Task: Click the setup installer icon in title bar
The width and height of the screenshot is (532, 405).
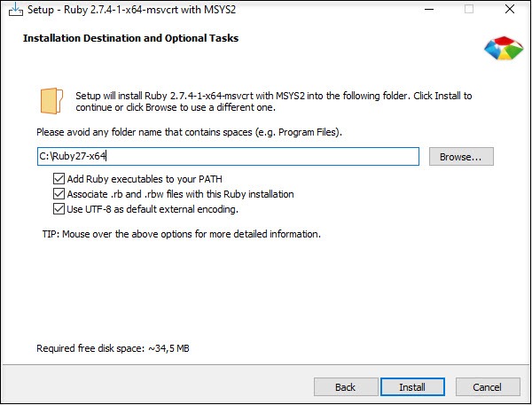Action: tap(12, 11)
